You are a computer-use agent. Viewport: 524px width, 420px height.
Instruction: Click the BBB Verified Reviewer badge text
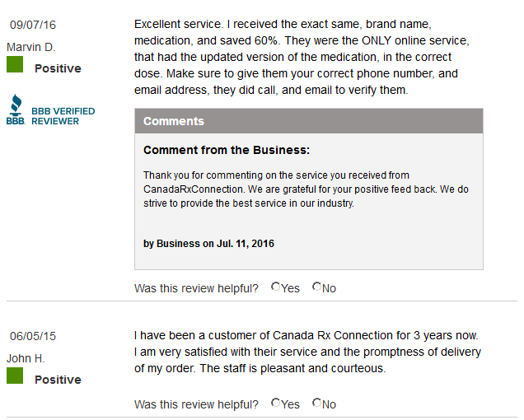[x=63, y=116]
